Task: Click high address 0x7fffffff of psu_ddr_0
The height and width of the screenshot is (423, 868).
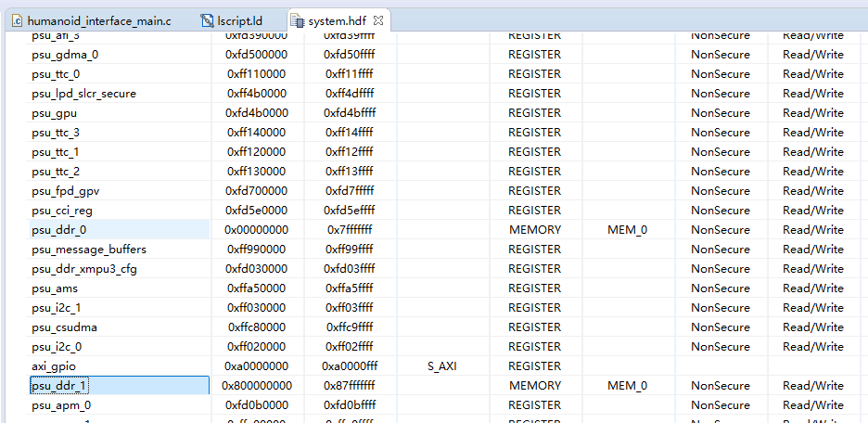Action: (x=350, y=230)
